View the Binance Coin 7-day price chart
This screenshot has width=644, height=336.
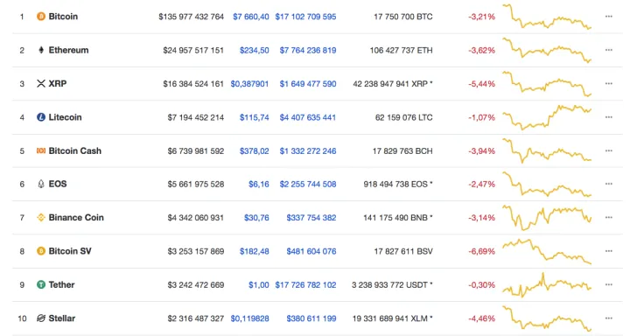pos(547,218)
